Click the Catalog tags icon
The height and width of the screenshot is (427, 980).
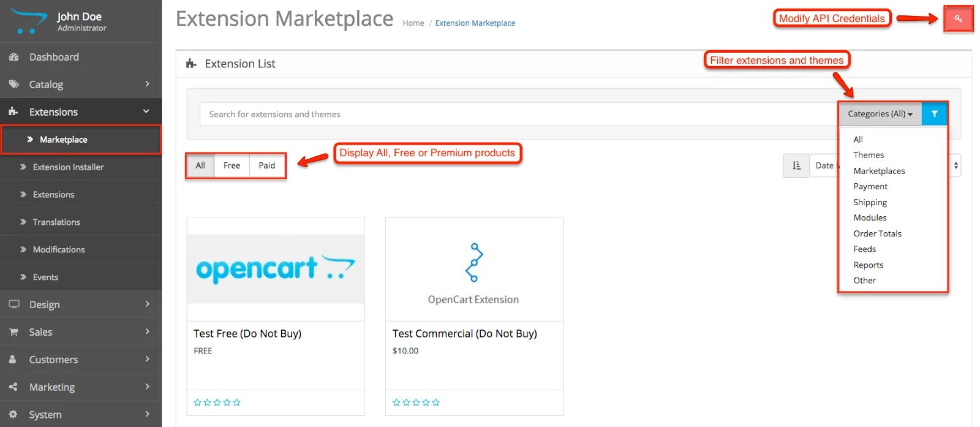13,85
